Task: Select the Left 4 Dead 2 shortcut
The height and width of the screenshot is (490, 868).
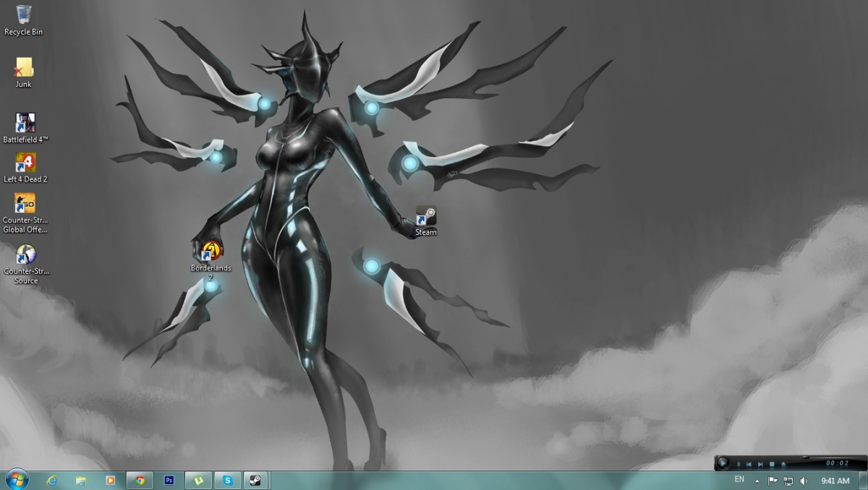Action: click(x=25, y=167)
